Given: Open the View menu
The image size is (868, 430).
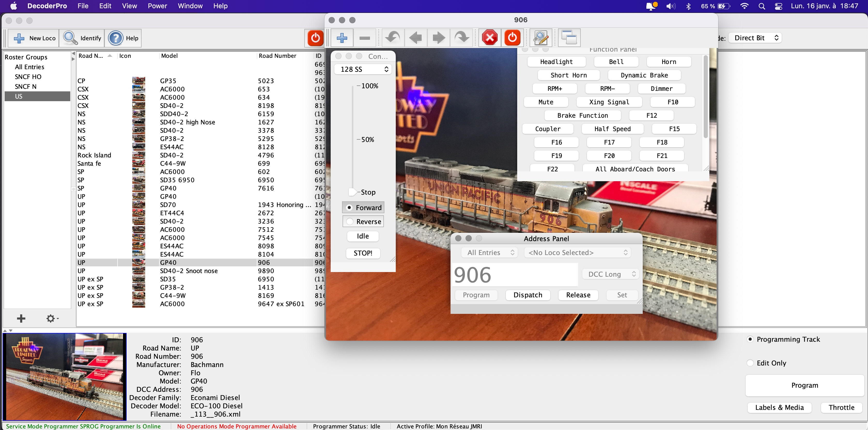Looking at the screenshot, I should (129, 6).
